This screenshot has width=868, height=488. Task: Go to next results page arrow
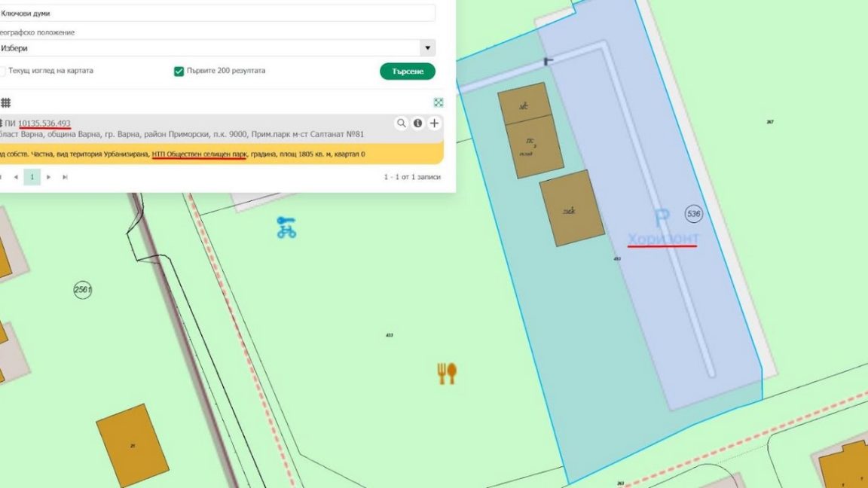[49, 177]
